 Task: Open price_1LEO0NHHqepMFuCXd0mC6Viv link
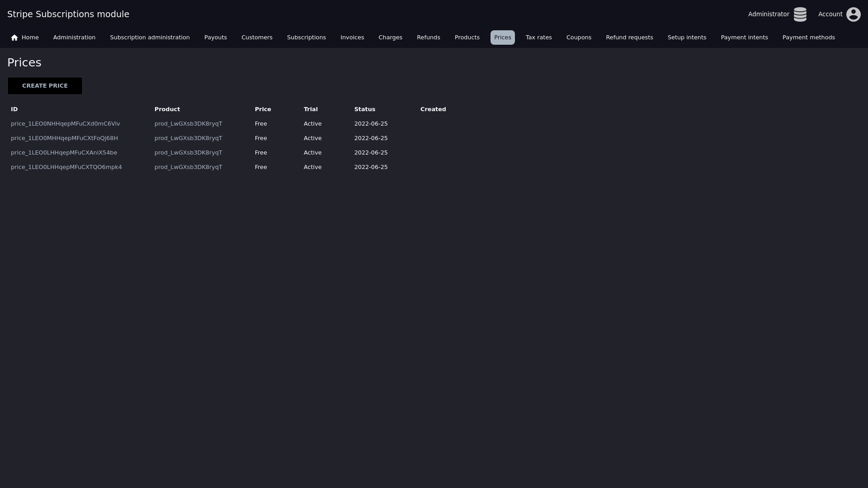click(x=65, y=124)
